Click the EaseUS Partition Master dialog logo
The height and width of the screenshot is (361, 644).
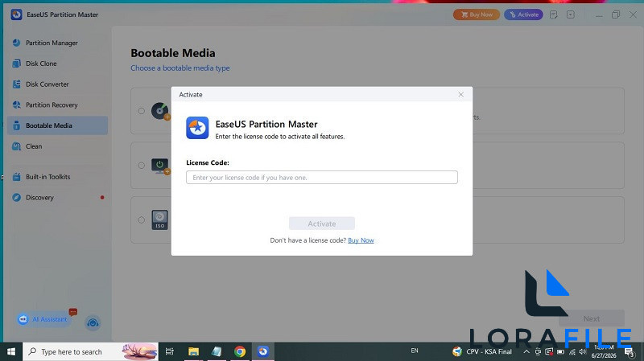(x=197, y=128)
